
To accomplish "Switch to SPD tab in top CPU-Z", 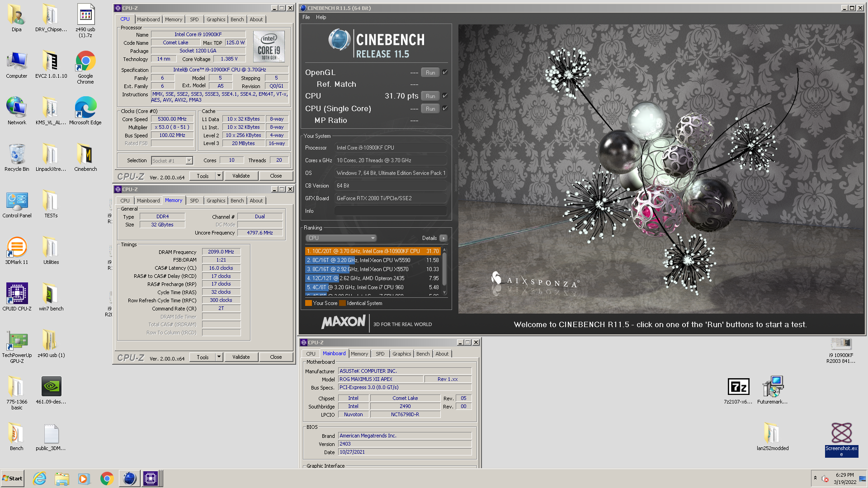I will coord(194,19).
